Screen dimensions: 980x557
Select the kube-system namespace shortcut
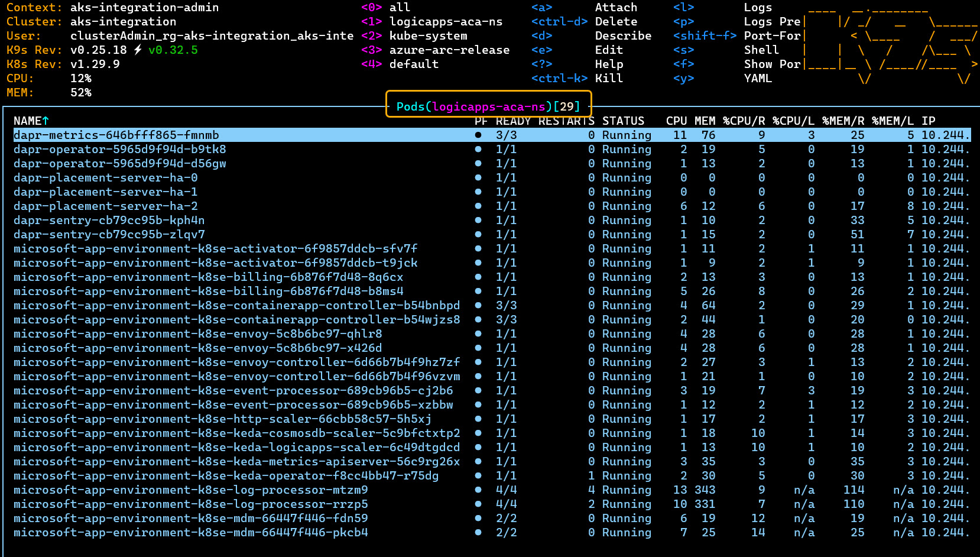coord(428,36)
